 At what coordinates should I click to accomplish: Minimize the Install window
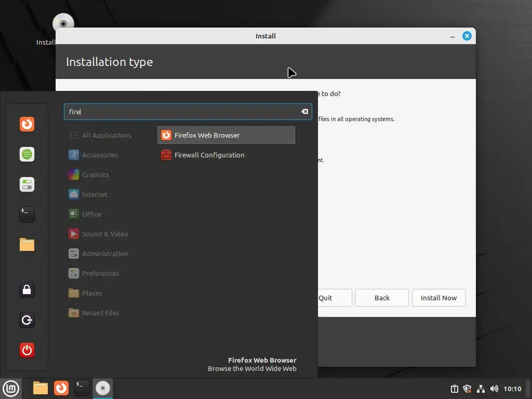click(453, 36)
